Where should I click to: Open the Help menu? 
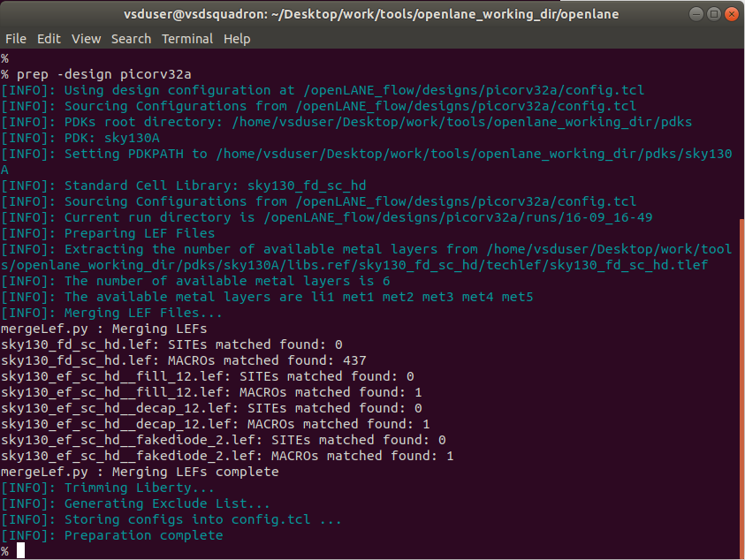[234, 39]
